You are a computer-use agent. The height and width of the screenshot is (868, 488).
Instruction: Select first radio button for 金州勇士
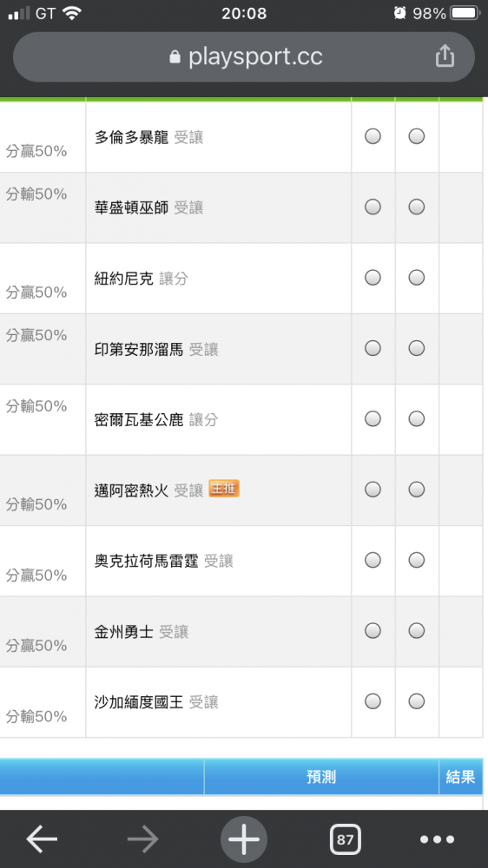pos(373,630)
